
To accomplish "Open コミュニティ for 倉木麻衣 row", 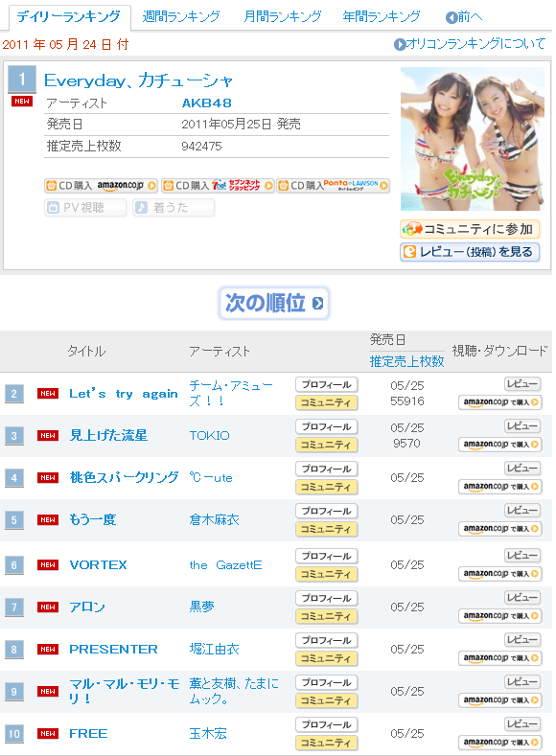I will (327, 529).
